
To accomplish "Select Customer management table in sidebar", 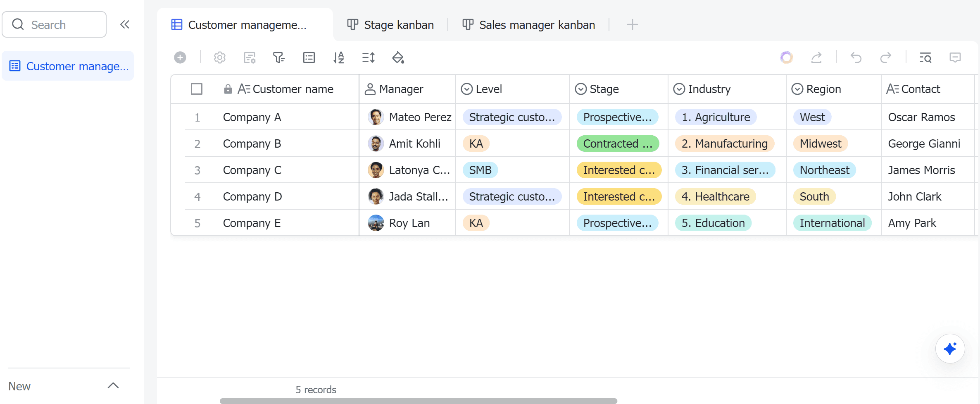I will pos(68,66).
